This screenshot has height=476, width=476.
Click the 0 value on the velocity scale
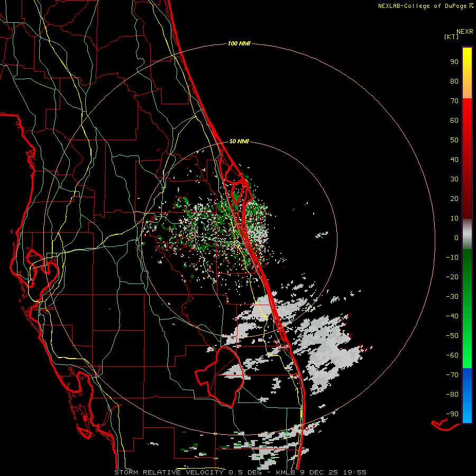(x=456, y=238)
